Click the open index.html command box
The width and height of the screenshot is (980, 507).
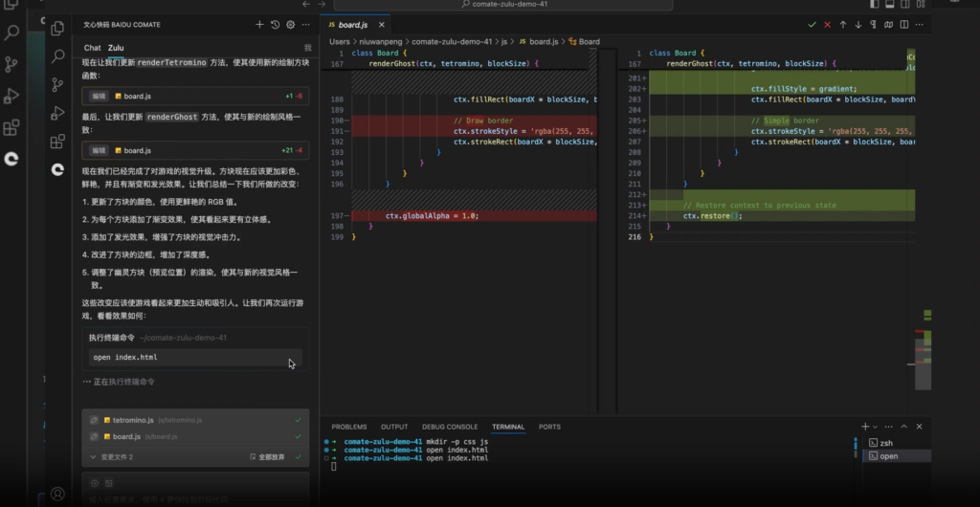tap(195, 357)
